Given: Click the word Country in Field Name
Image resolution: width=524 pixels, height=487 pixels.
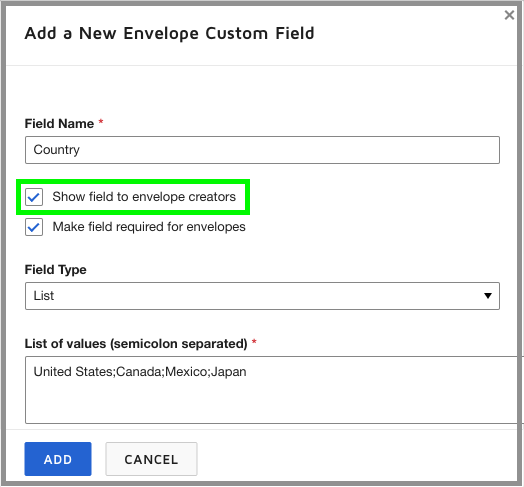Looking at the screenshot, I should [x=57, y=150].
